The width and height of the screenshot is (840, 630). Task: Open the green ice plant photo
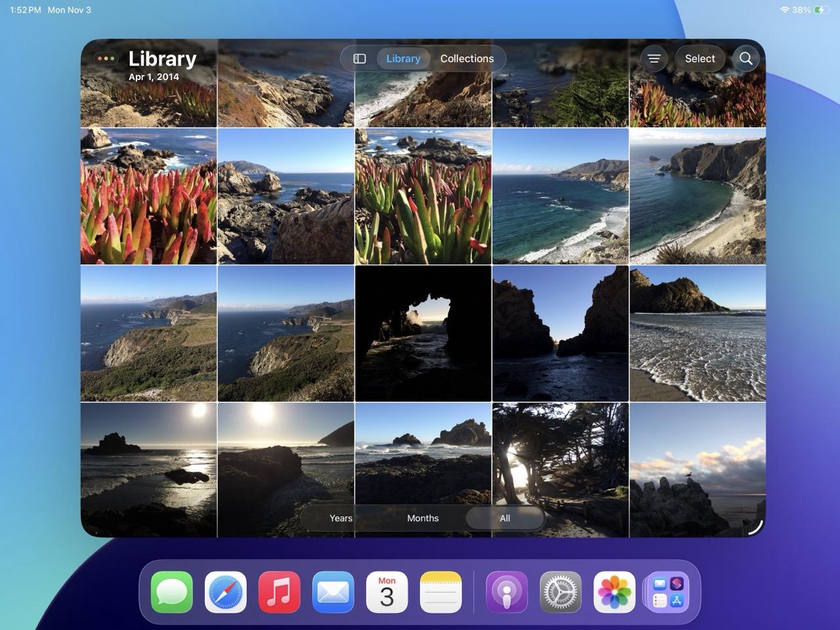pos(423,196)
